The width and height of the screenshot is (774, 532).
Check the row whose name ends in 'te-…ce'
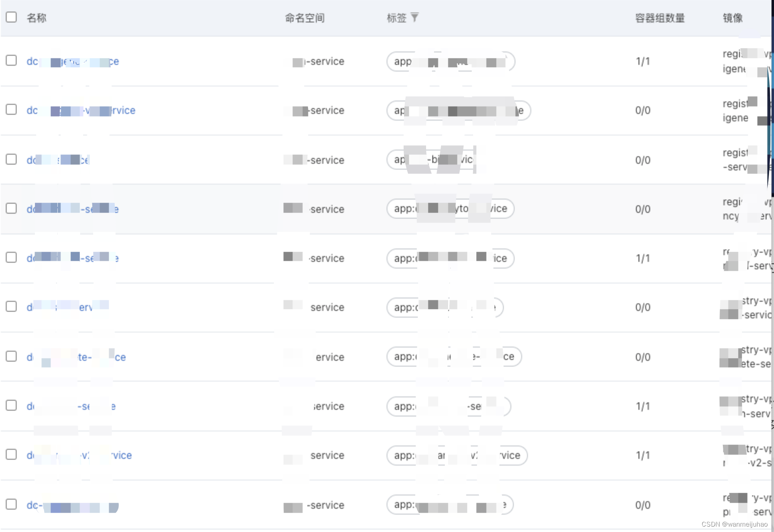(11, 356)
